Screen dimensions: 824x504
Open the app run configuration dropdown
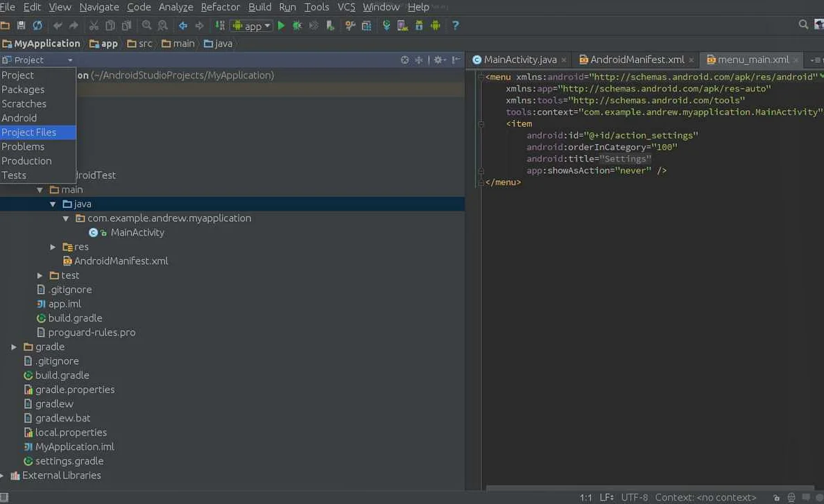tap(252, 26)
